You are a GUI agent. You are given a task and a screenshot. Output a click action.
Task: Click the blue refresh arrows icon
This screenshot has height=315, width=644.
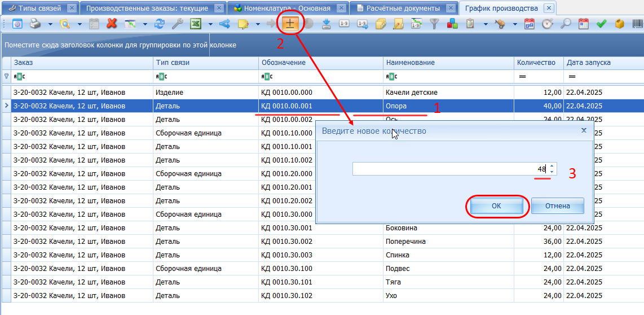tap(160, 24)
